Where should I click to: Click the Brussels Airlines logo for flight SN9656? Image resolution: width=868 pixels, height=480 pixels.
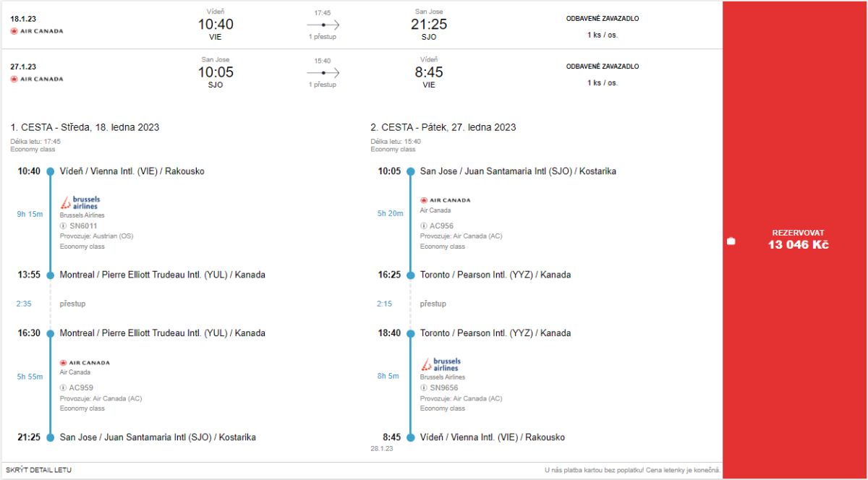click(441, 364)
